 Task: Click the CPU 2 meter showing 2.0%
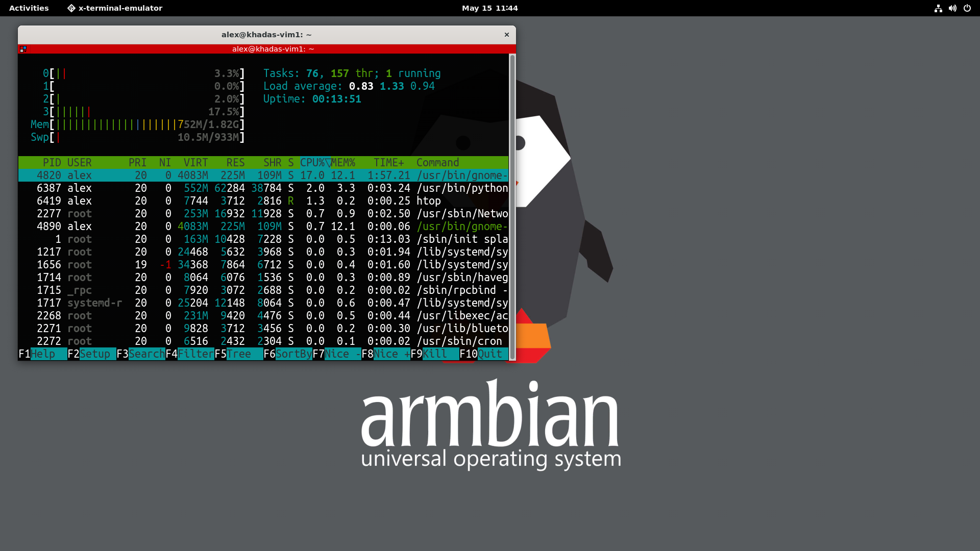(144, 99)
